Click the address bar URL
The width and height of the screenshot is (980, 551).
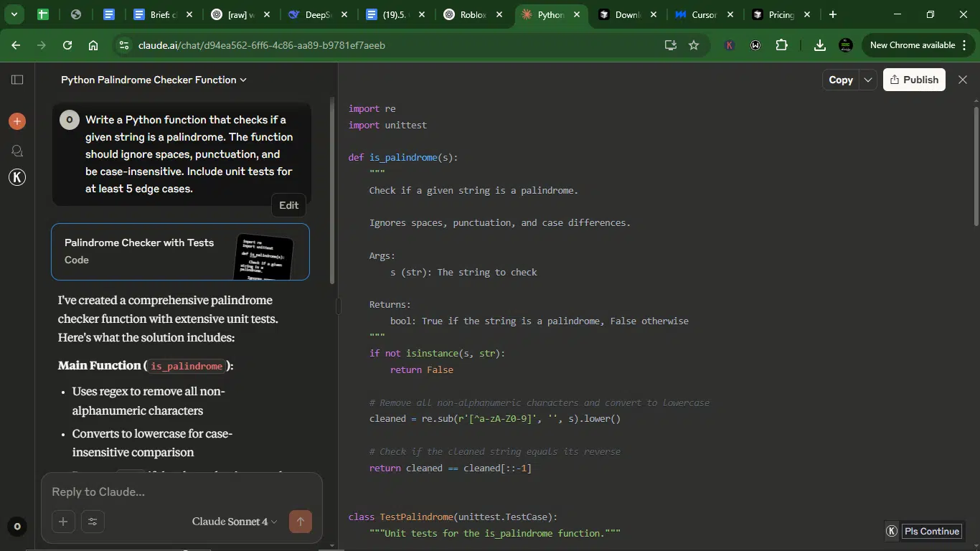pos(261,45)
